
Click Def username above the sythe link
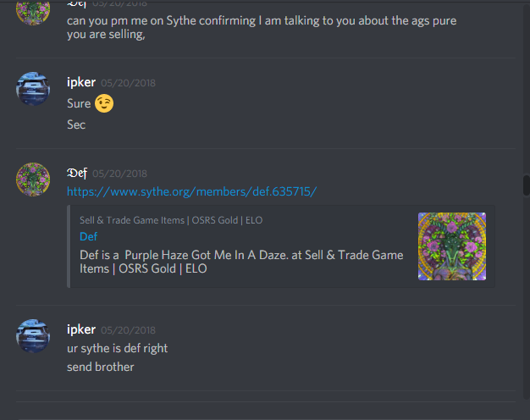(x=77, y=173)
